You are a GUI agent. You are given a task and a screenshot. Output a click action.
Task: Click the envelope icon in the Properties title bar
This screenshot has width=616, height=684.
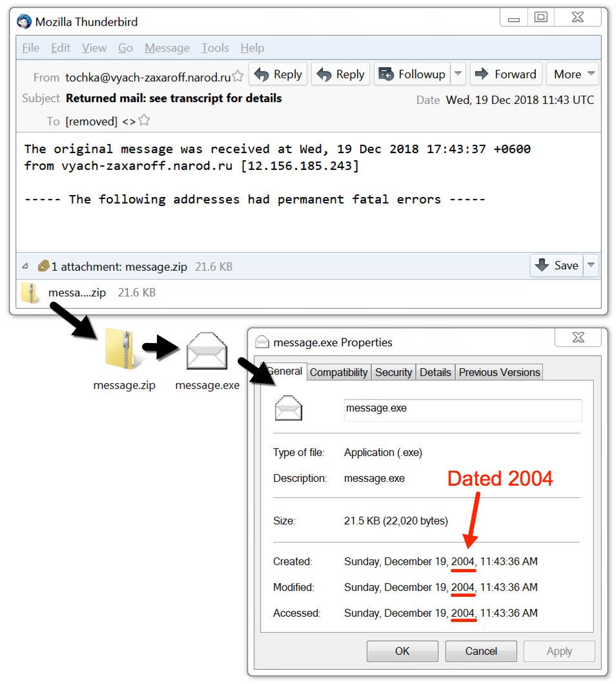click(x=262, y=342)
